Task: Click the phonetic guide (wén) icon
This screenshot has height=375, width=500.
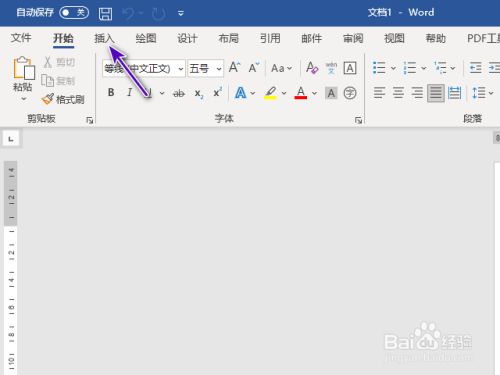Action: pos(331,68)
